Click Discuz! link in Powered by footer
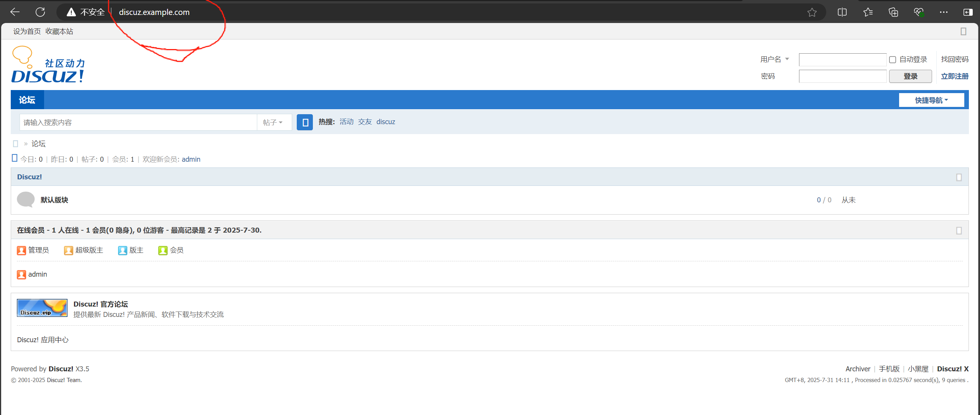The height and width of the screenshot is (415, 980). [x=61, y=369]
